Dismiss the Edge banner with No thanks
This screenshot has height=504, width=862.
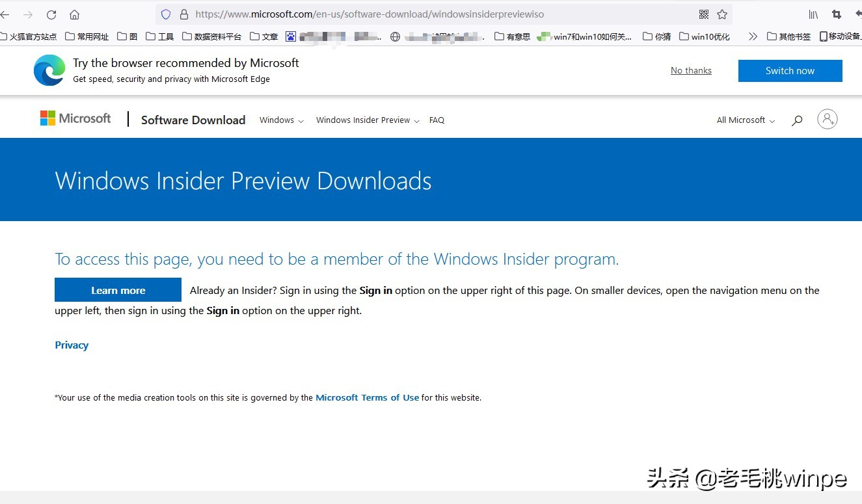pyautogui.click(x=691, y=70)
